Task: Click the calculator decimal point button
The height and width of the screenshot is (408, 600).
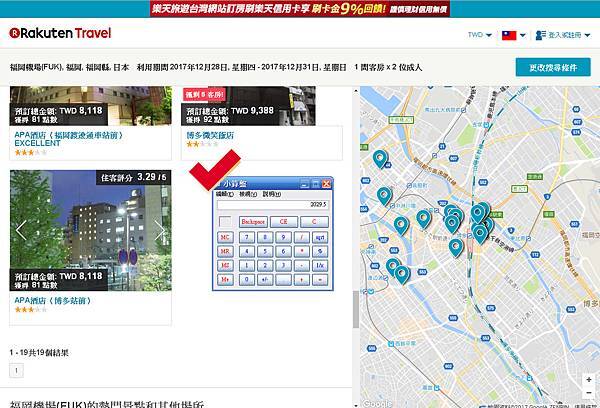Action: coord(284,279)
